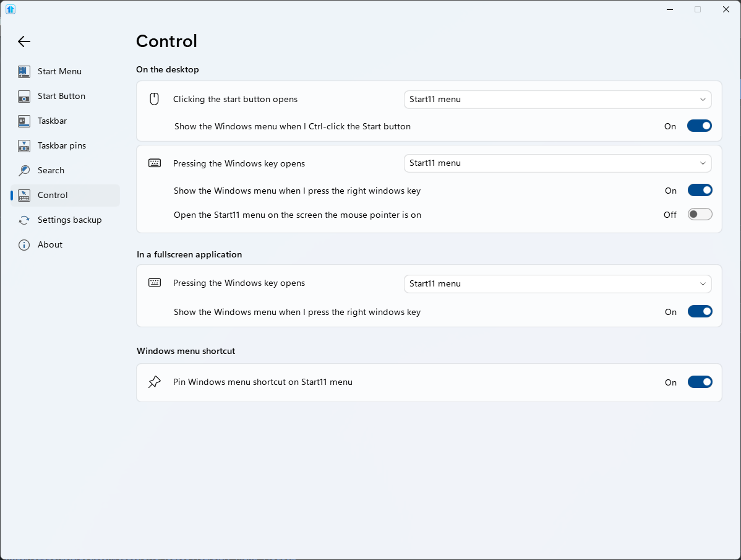
Task: Click the back arrow icon
Action: pos(24,41)
